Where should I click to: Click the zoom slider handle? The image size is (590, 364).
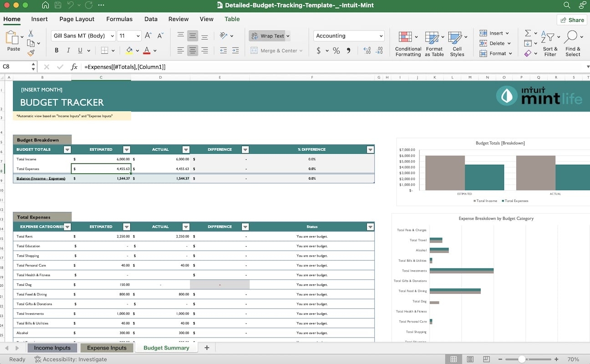point(522,359)
